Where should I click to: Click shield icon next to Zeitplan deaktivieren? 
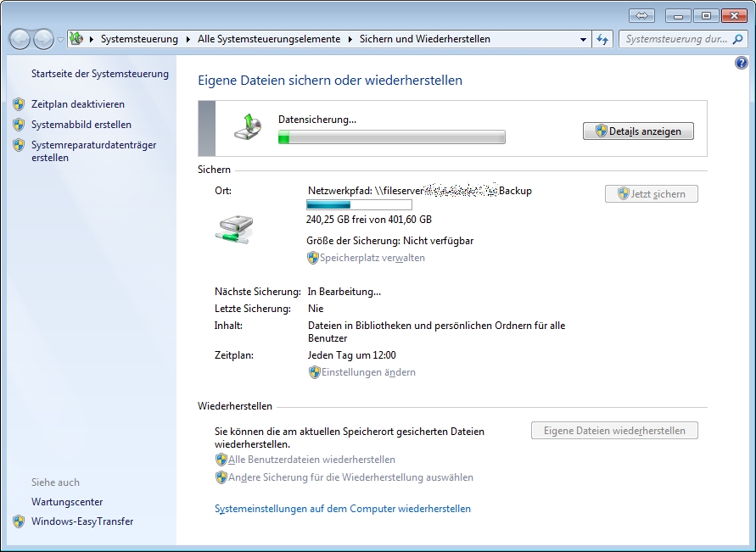click(19, 104)
